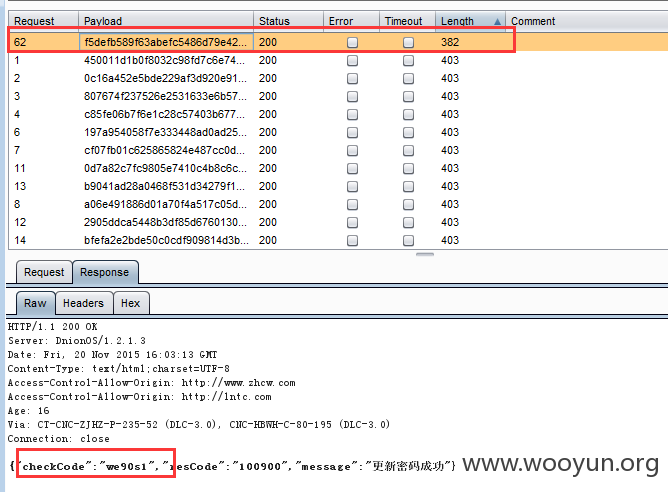668x492 pixels.
Task: Click the Comment column header
Action: [587, 21]
